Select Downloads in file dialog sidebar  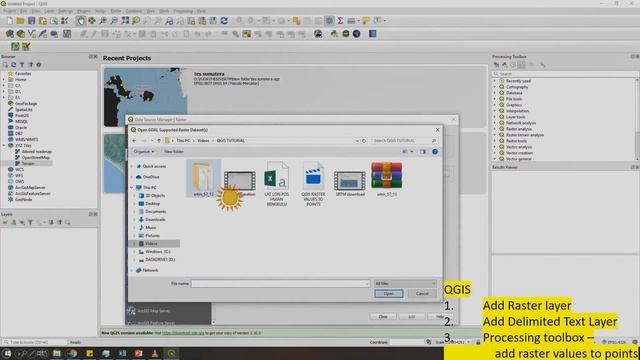(x=155, y=220)
